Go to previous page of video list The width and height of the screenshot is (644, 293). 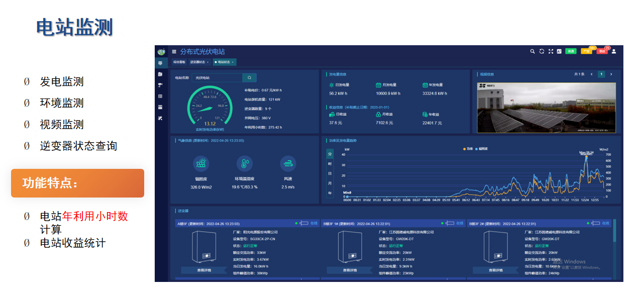click(x=592, y=74)
